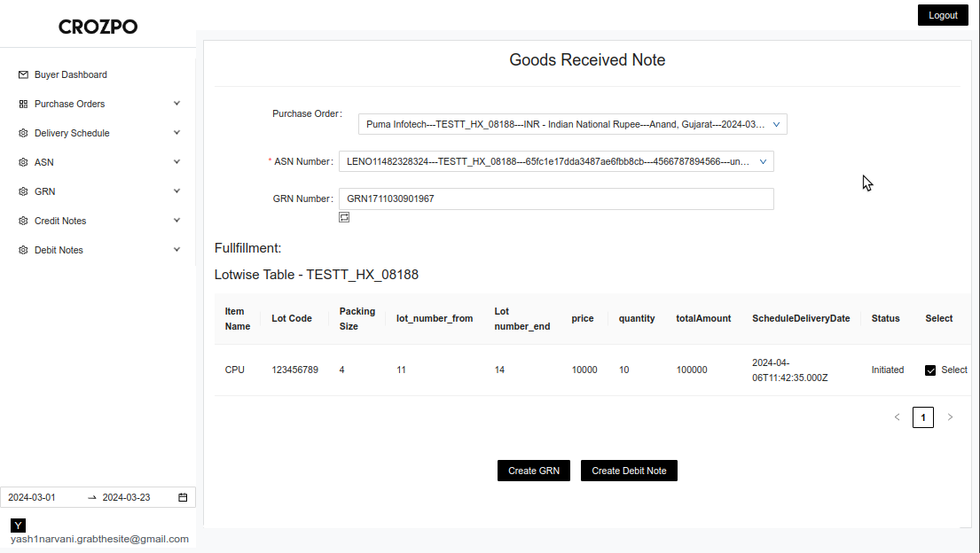Uncheck the Select checkbox for CPU row
The height and width of the screenshot is (553, 980).
tap(930, 370)
